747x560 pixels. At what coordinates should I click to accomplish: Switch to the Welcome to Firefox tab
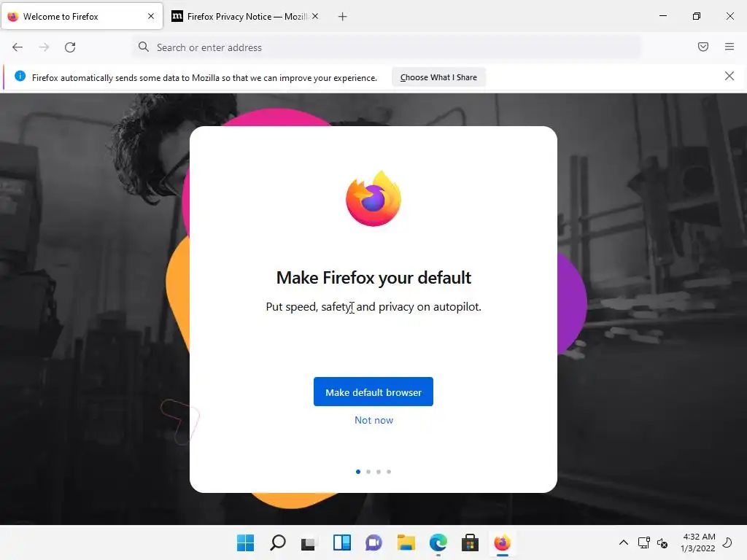pyautogui.click(x=82, y=17)
